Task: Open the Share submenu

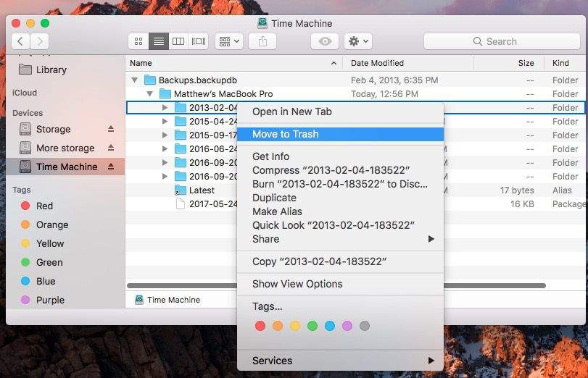Action: pyautogui.click(x=341, y=239)
